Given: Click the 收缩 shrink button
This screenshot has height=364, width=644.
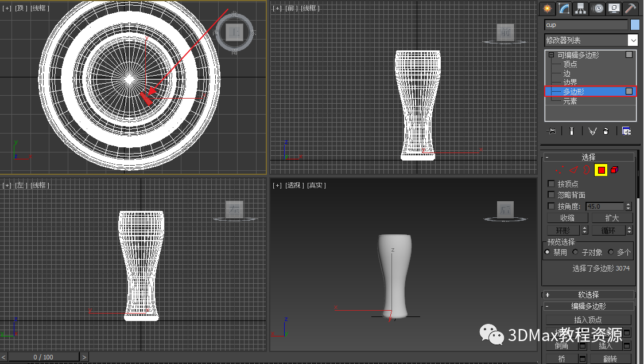Looking at the screenshot, I should (568, 218).
